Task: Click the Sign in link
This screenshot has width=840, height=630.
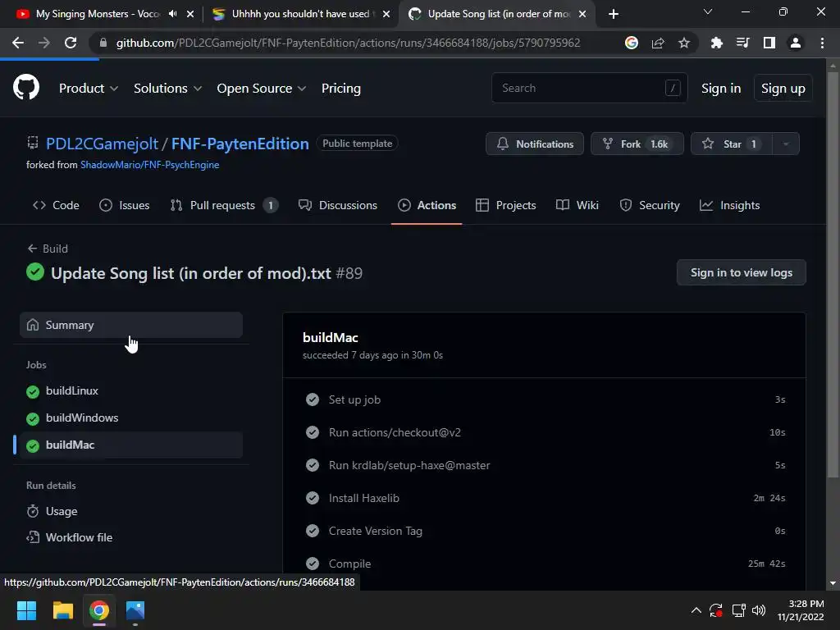Action: (721, 89)
